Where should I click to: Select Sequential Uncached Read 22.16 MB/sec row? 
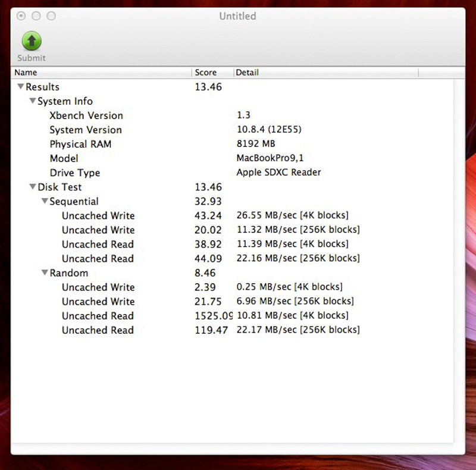[98, 258]
